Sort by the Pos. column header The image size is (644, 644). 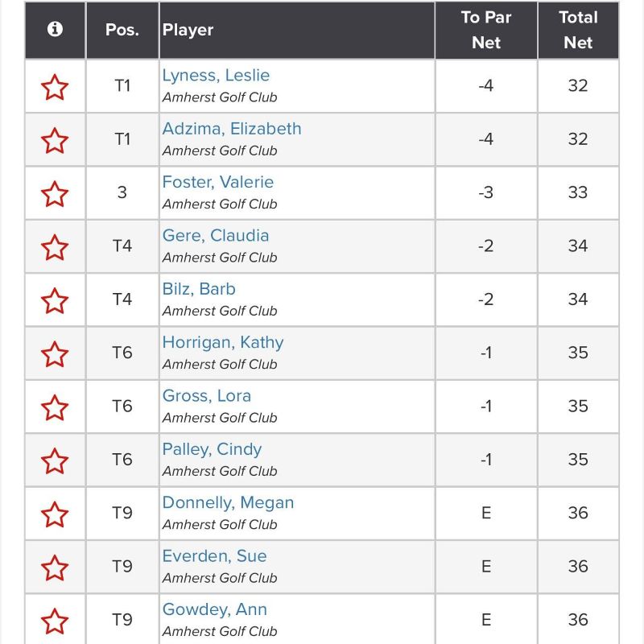[x=122, y=30]
